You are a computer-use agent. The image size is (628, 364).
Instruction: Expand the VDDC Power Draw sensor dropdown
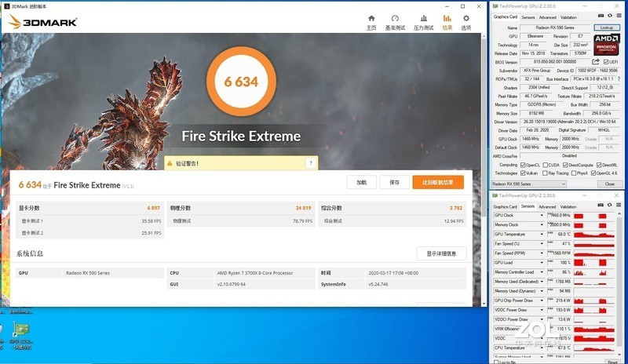tap(542, 310)
